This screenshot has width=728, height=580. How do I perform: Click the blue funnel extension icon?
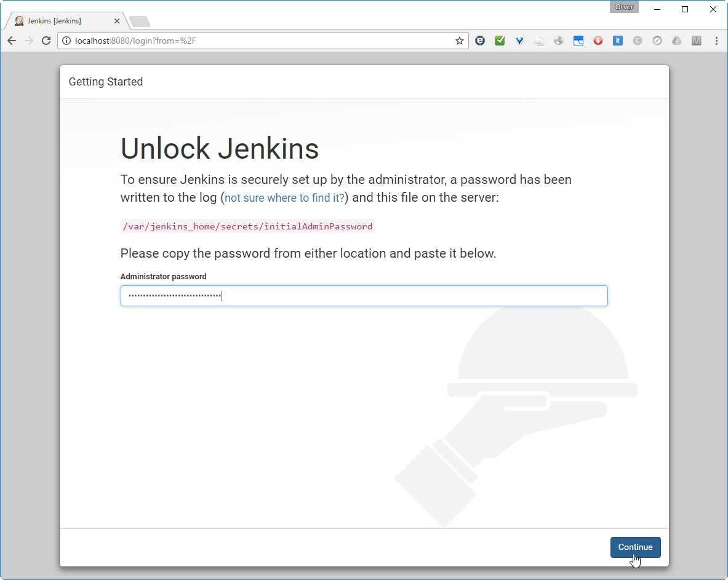coord(519,41)
